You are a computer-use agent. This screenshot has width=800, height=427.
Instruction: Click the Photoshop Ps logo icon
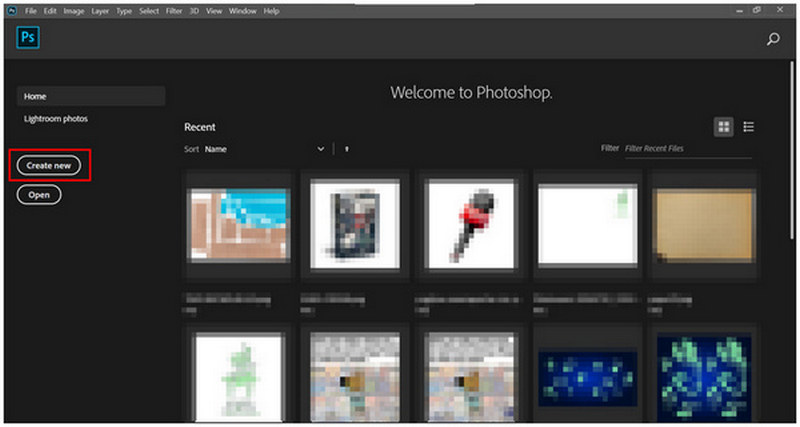(28, 38)
